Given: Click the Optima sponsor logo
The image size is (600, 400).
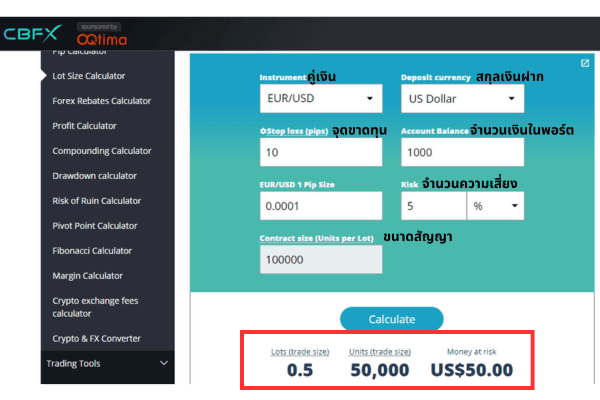Looking at the screenshot, I should point(101,38).
